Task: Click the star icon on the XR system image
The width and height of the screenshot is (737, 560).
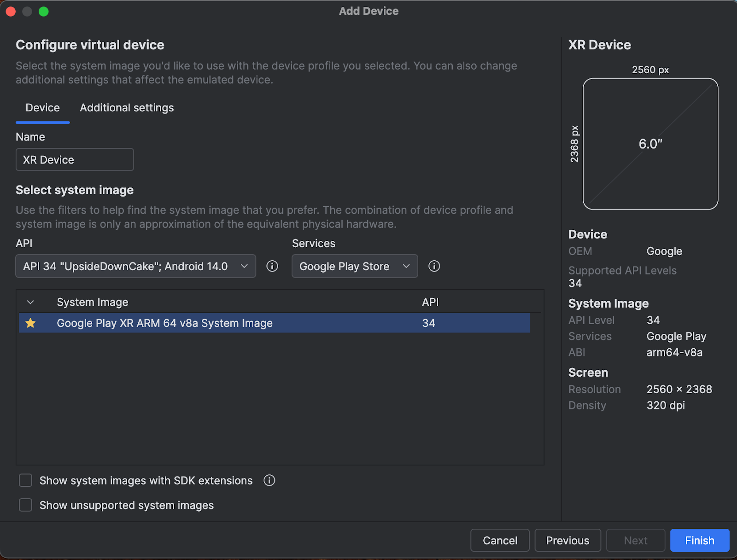Action: pyautogui.click(x=30, y=323)
